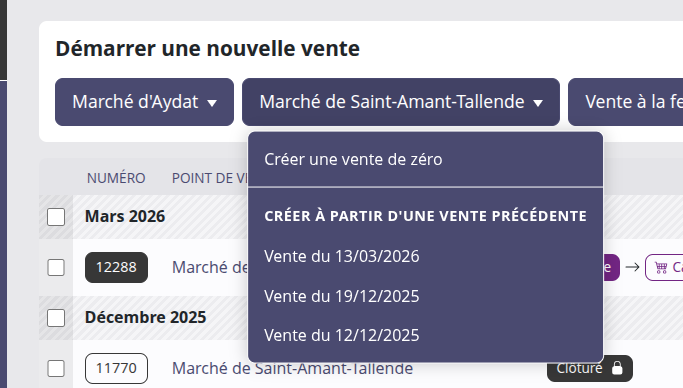
Task: Click the Marché de Saint-Amant-Tallende row link
Action: pyautogui.click(x=292, y=368)
